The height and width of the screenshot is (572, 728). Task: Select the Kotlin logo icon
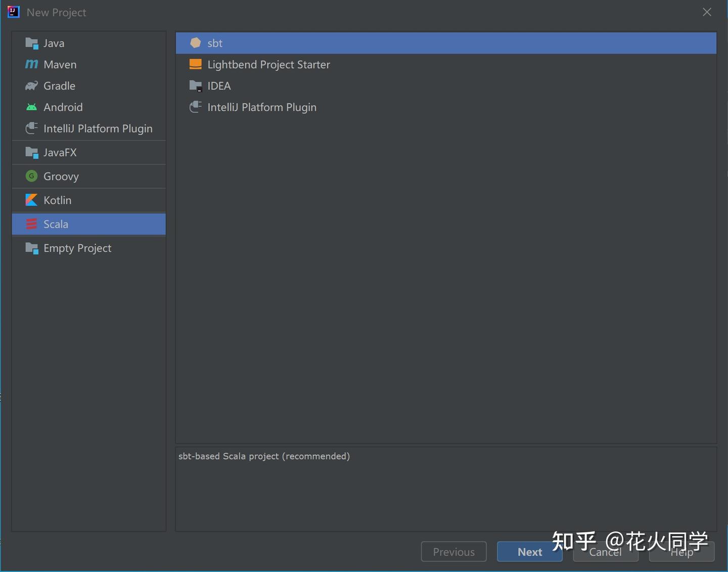click(31, 200)
